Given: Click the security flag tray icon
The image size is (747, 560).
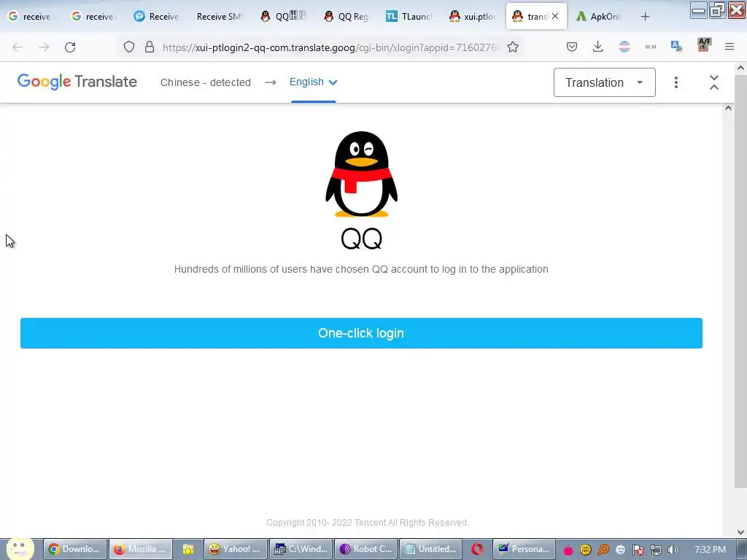Looking at the screenshot, I should coord(638,550).
